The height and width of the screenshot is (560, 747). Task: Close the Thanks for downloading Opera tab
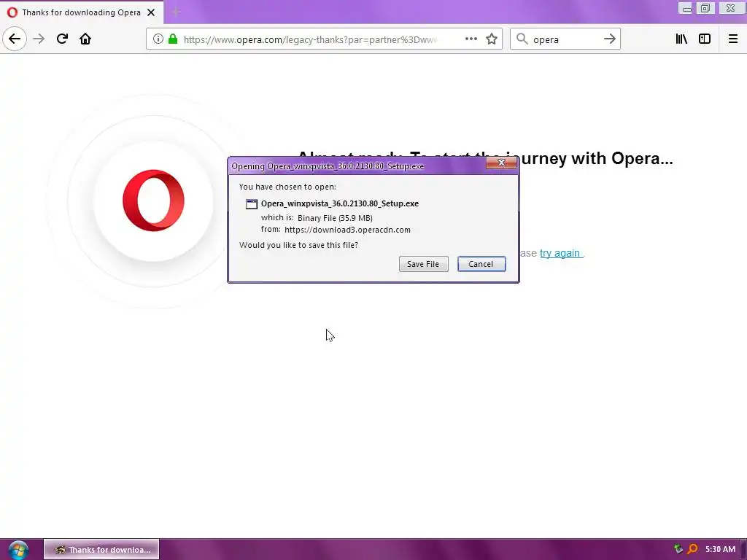(x=151, y=12)
